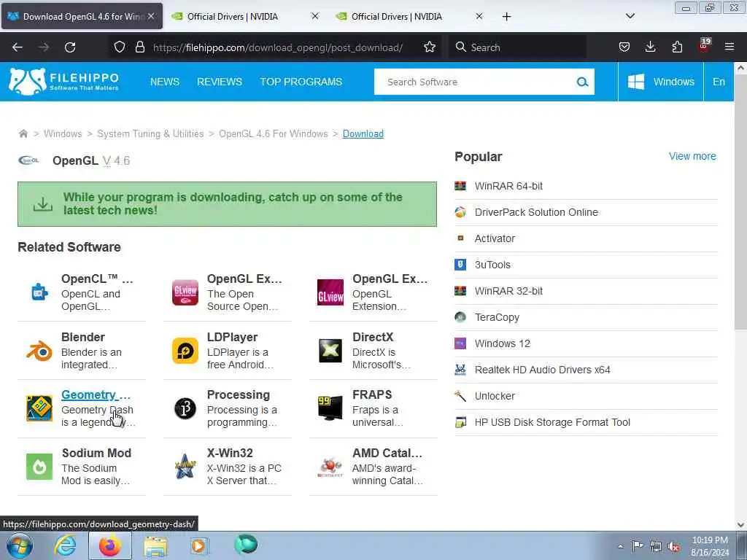This screenshot has height=560, width=747.
Task: Open a new browser tab with the plus button
Action: click(x=506, y=17)
